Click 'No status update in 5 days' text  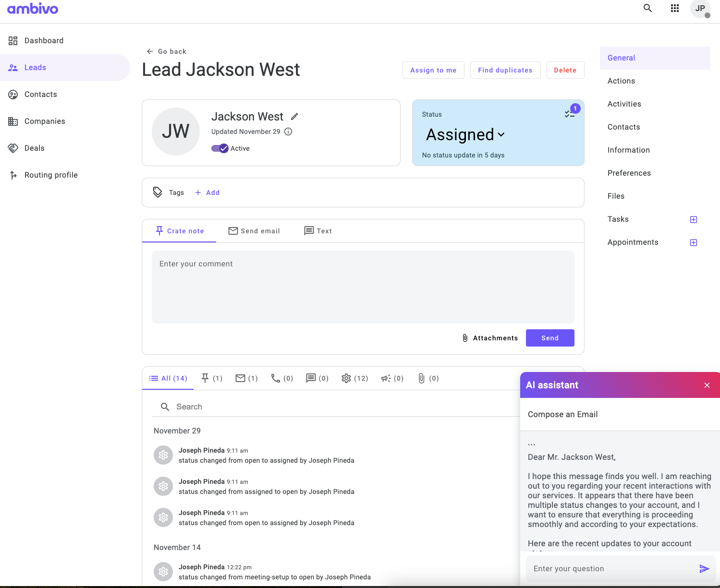[463, 155]
